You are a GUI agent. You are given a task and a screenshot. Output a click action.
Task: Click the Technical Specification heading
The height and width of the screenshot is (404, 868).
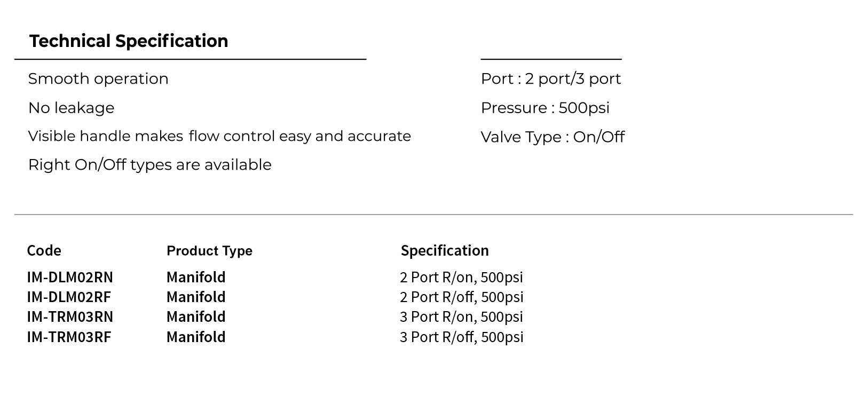(129, 41)
